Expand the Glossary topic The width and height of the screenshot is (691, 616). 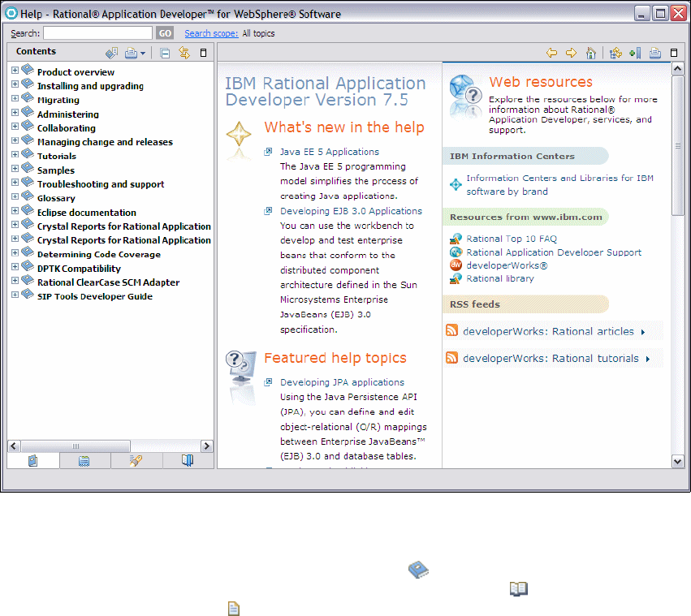(x=15, y=196)
